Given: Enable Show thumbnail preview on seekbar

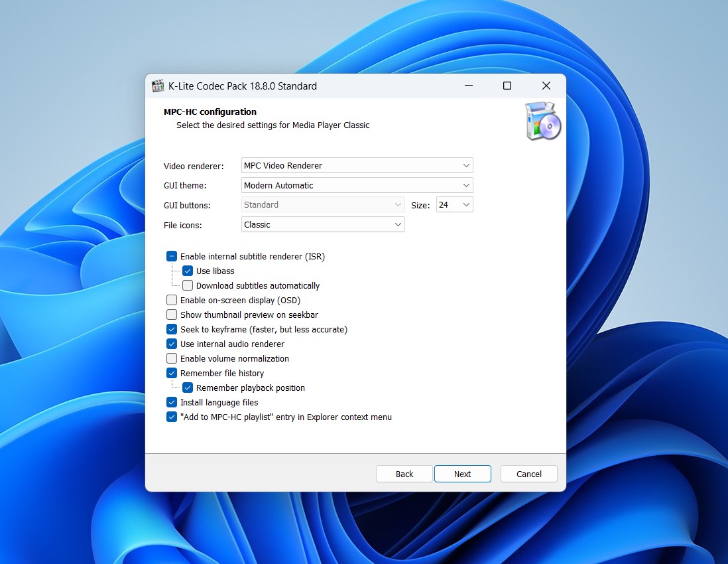Looking at the screenshot, I should [x=172, y=315].
